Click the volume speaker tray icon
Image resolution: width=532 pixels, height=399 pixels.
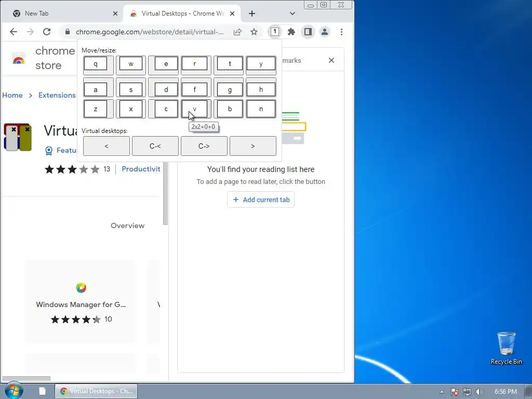(x=479, y=392)
